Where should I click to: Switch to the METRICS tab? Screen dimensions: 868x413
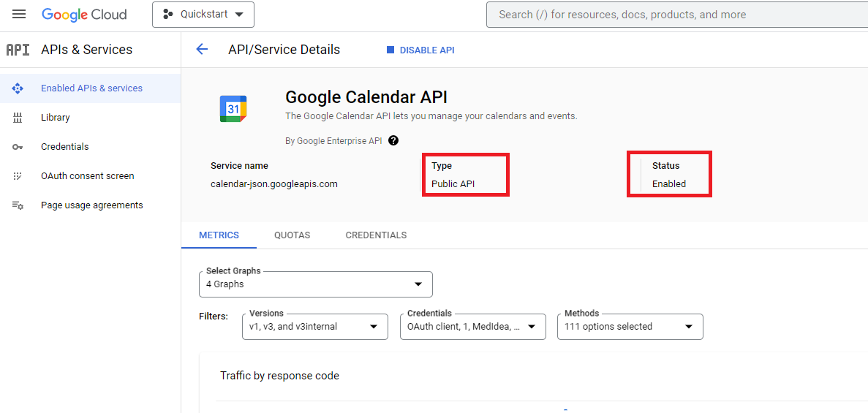click(219, 235)
